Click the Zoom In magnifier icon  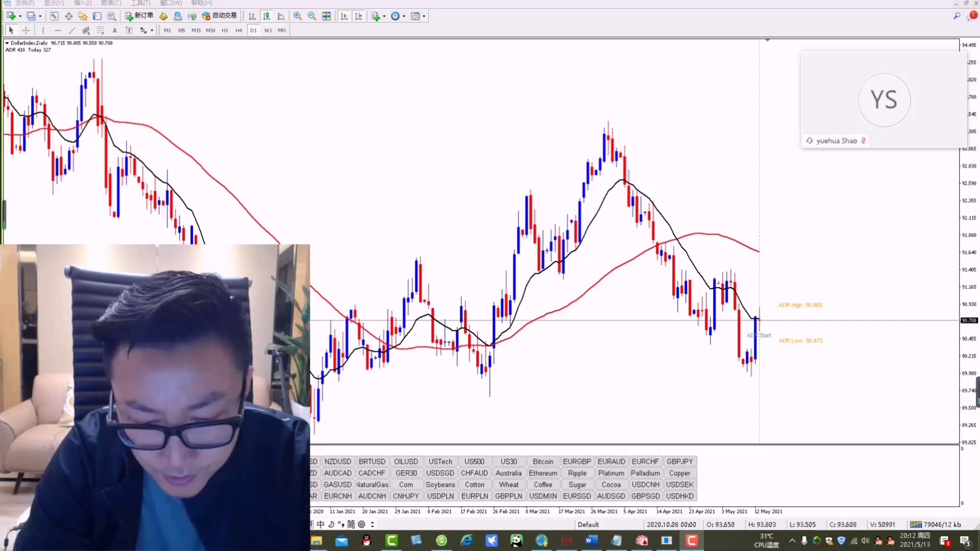click(x=298, y=16)
